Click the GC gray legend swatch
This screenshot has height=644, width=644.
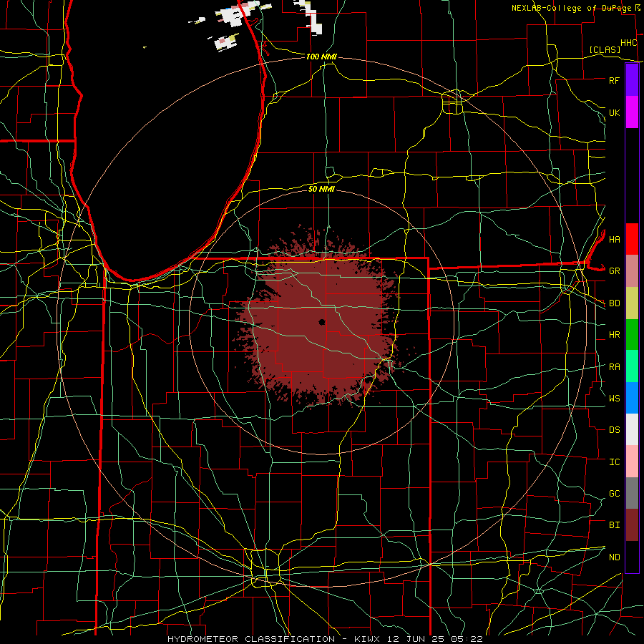[x=632, y=493]
